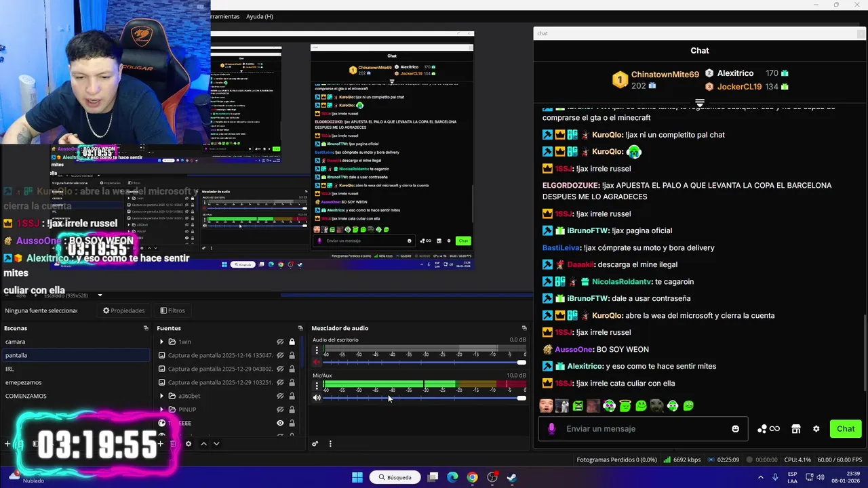868x488 pixels.
Task: Click the Propiedades button
Action: tap(123, 310)
